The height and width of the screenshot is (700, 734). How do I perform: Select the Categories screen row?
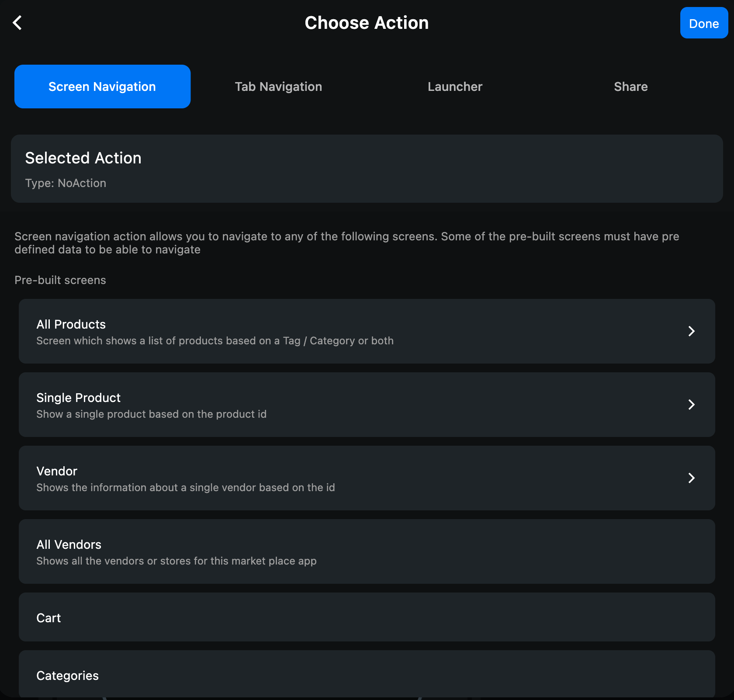[x=367, y=675]
